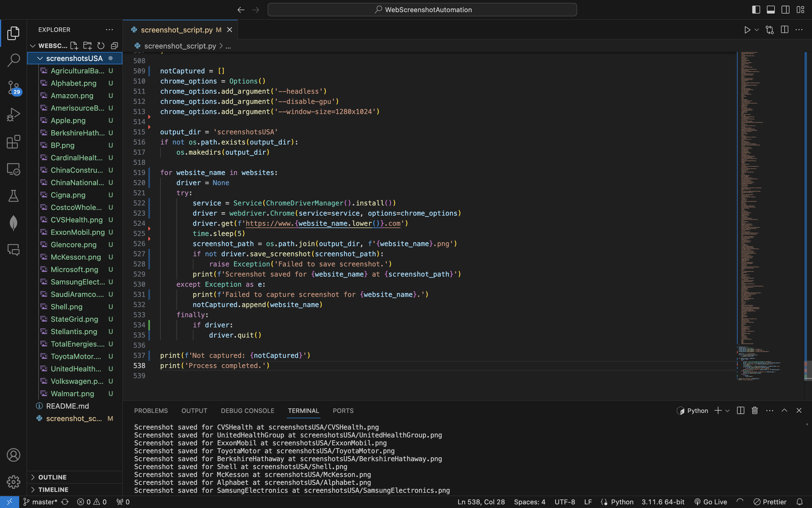Click Go Live in status bar
Viewport: 812px width, 508px height.
click(x=711, y=502)
